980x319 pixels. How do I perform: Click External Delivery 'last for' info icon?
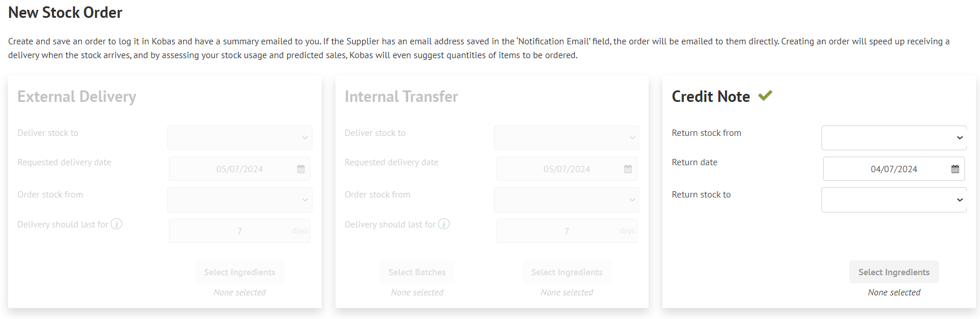click(116, 224)
